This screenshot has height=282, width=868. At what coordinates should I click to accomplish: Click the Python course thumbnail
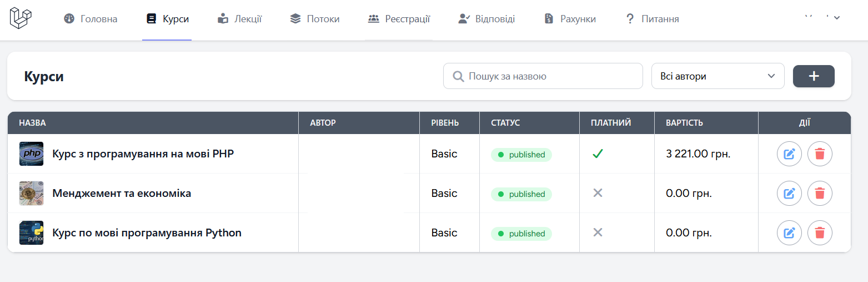(31, 232)
